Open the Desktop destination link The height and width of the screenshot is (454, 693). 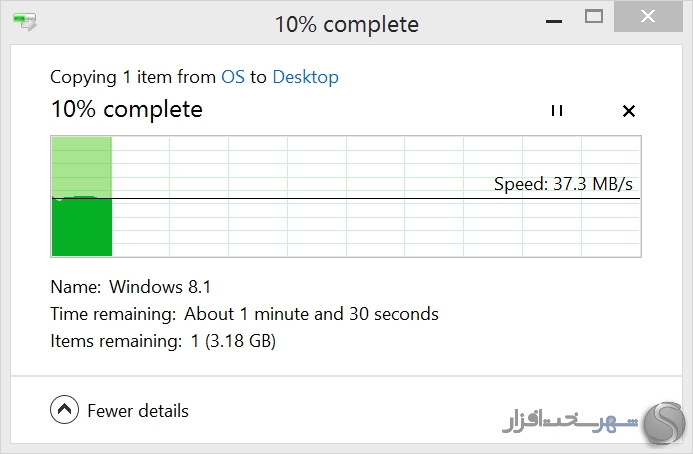click(305, 77)
